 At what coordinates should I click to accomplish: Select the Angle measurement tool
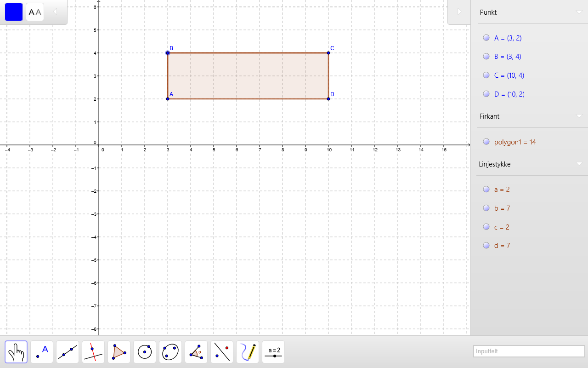point(196,352)
